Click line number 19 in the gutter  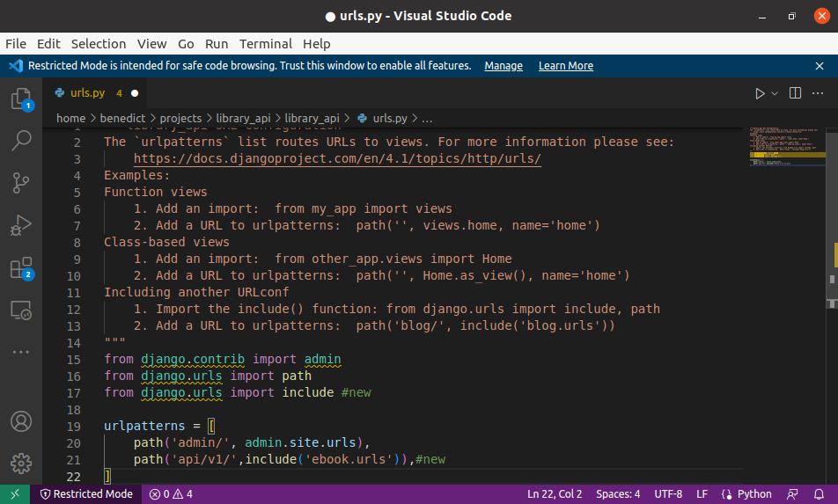tap(74, 427)
